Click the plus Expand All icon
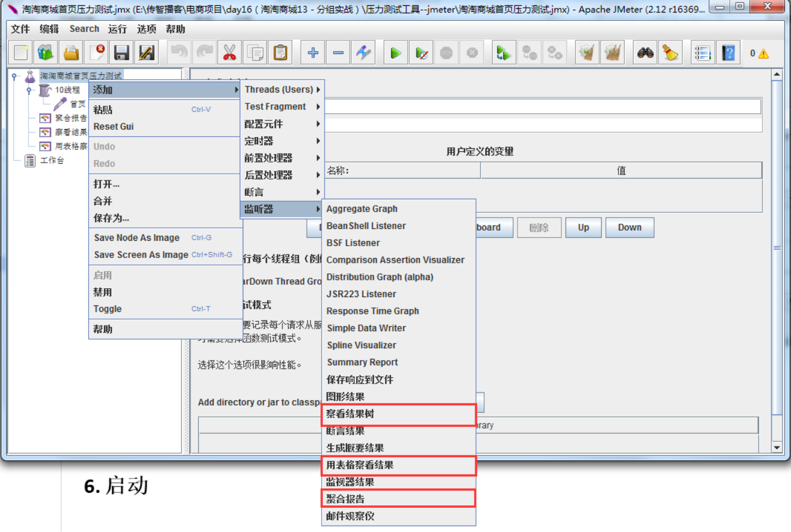The height and width of the screenshot is (532, 791). (x=313, y=53)
